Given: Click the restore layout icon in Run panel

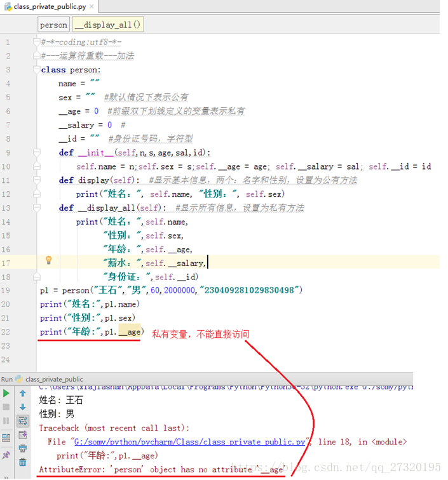Looking at the screenshot, I should tap(6, 437).
